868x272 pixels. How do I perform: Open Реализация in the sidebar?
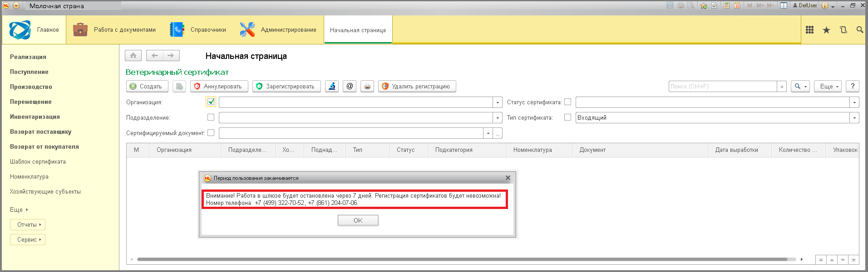point(28,57)
